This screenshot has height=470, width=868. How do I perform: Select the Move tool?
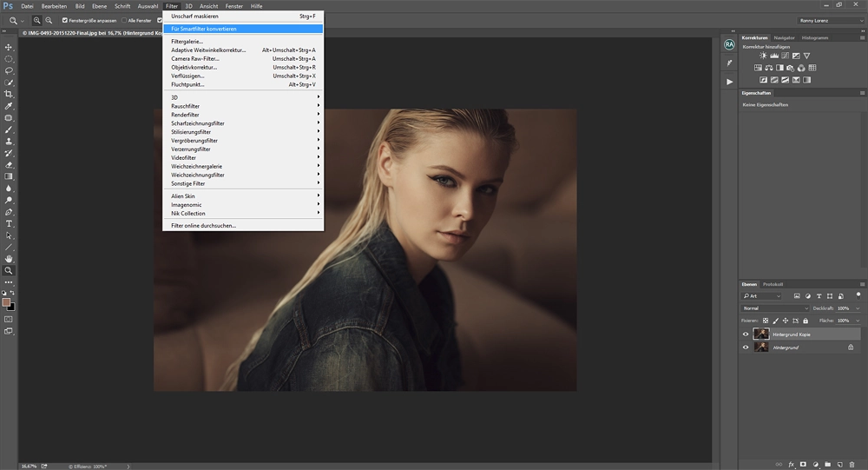(x=9, y=47)
